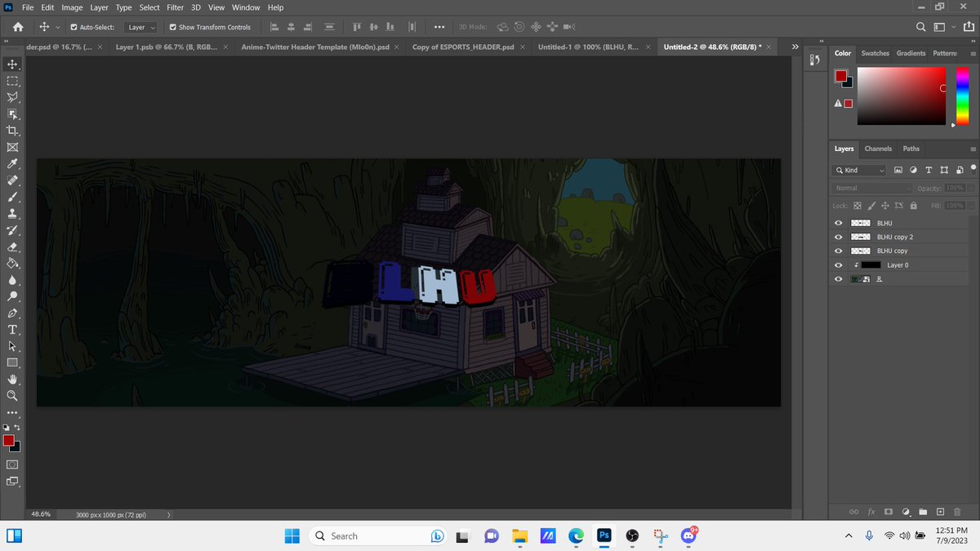Switch to the Channels tab
Screen dimensions: 980x551
click(x=878, y=149)
